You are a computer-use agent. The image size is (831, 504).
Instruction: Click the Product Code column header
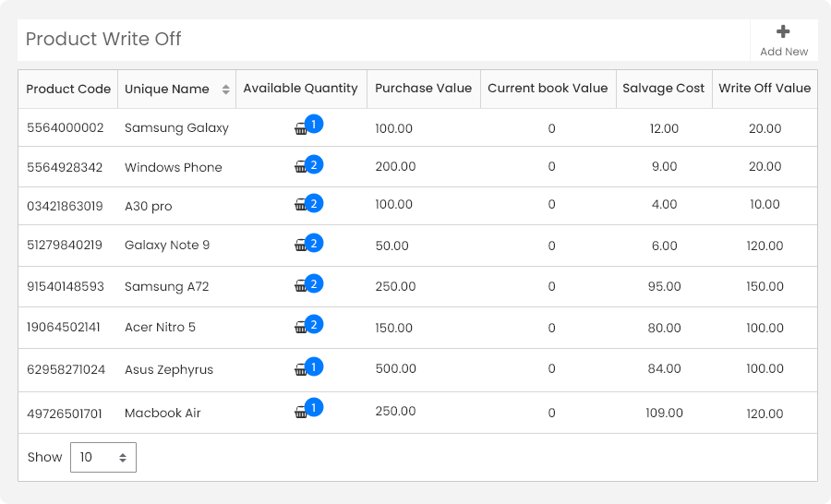click(x=68, y=89)
